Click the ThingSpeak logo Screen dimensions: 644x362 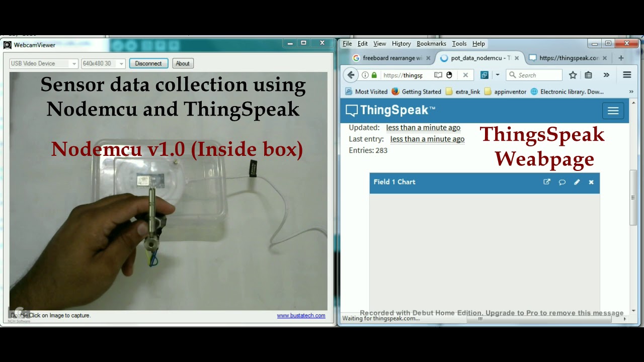click(390, 111)
